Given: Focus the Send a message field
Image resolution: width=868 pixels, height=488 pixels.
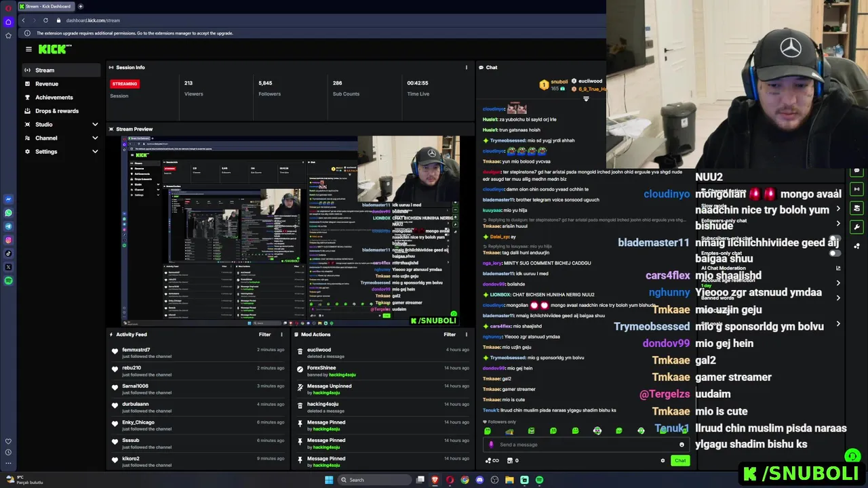Looking at the screenshot, I should (x=587, y=445).
